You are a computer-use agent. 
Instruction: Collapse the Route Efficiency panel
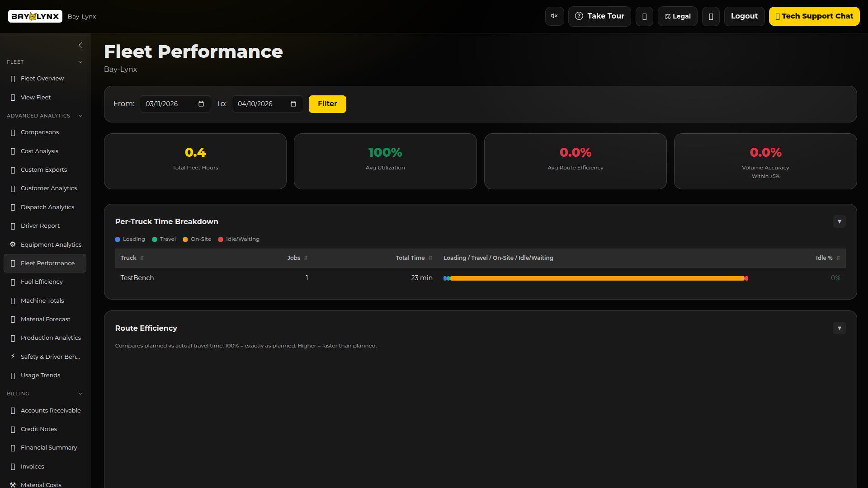click(840, 328)
